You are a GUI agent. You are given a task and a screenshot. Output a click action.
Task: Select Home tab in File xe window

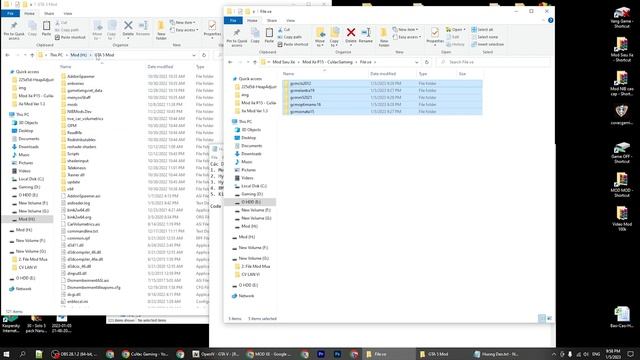point(252,20)
